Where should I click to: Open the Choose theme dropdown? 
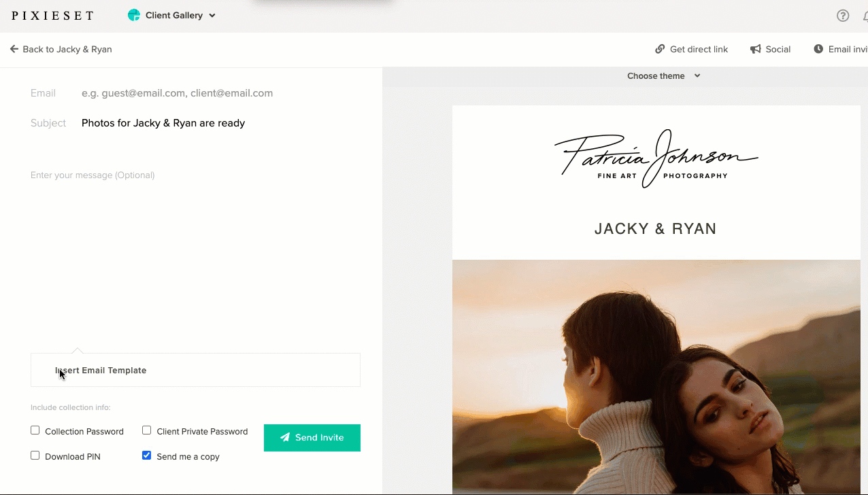663,76
